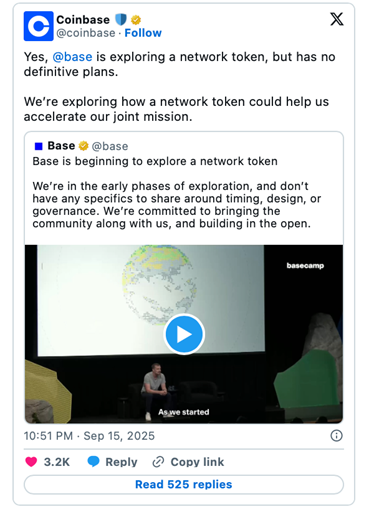The width and height of the screenshot is (369, 512).
Task: Open the 10:51 PM Sep 15, 2025 timestamp
Action: pyautogui.click(x=89, y=436)
